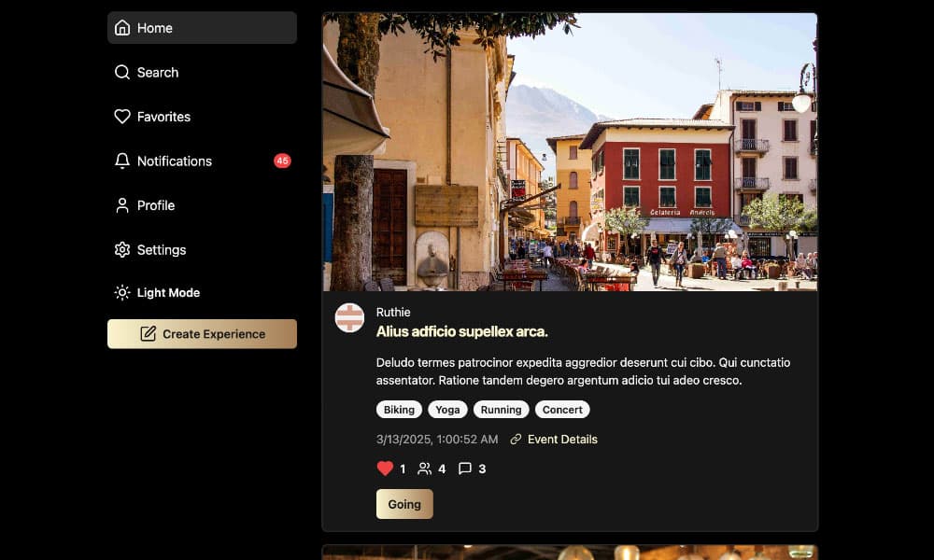Click the attendees people icon
Screen dimensions: 934x560
click(425, 469)
